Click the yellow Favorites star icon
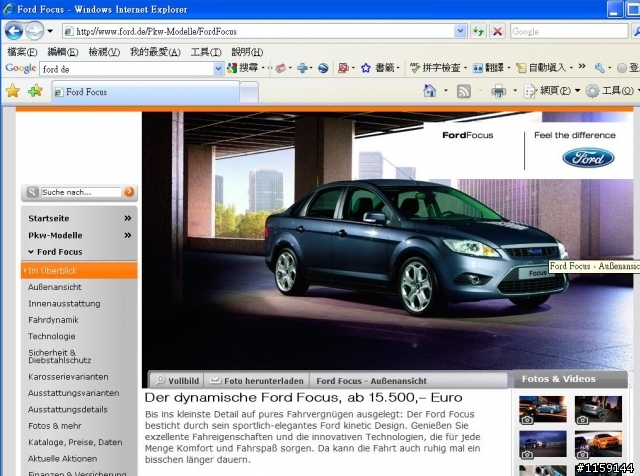This screenshot has width=640, height=476. [x=13, y=91]
